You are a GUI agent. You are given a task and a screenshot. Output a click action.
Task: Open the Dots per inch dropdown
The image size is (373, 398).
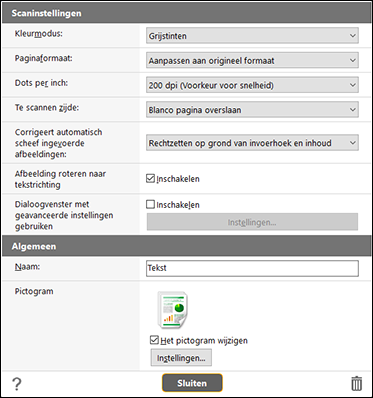click(252, 85)
